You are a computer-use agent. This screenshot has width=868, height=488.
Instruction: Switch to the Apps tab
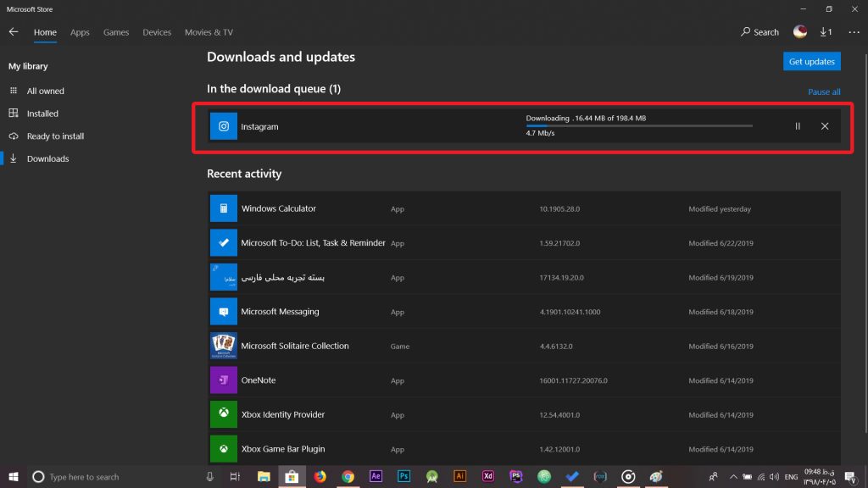(x=80, y=32)
